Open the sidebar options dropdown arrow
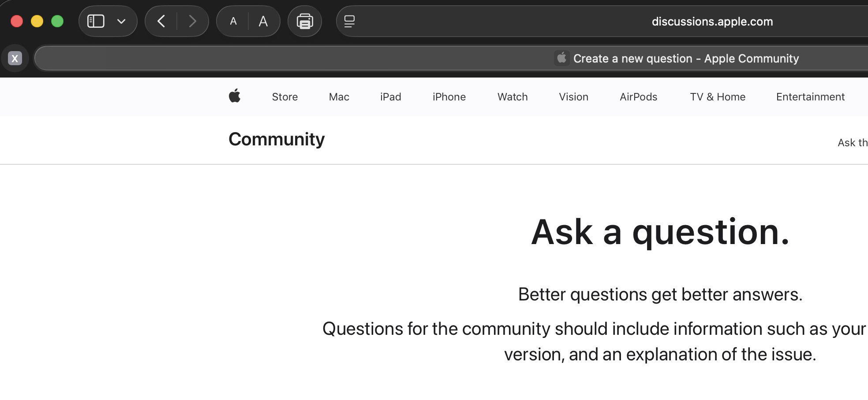868x400 pixels. pyautogui.click(x=121, y=21)
